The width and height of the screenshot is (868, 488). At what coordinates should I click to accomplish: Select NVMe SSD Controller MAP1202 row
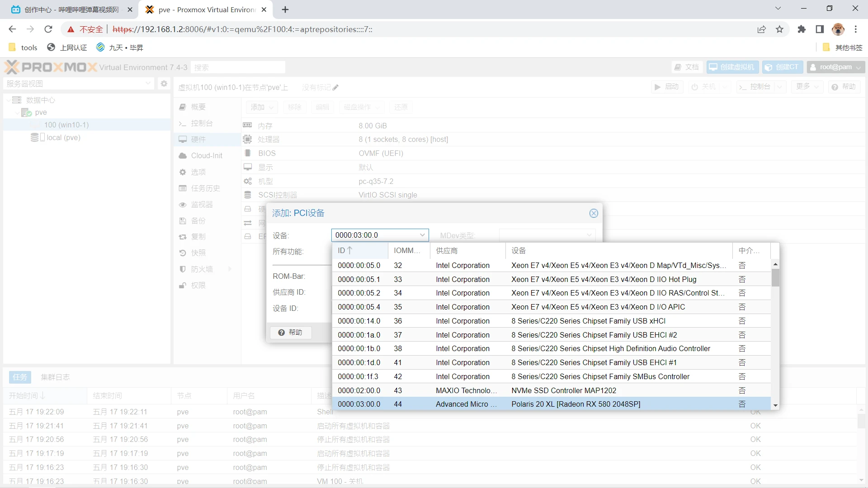tap(551, 390)
